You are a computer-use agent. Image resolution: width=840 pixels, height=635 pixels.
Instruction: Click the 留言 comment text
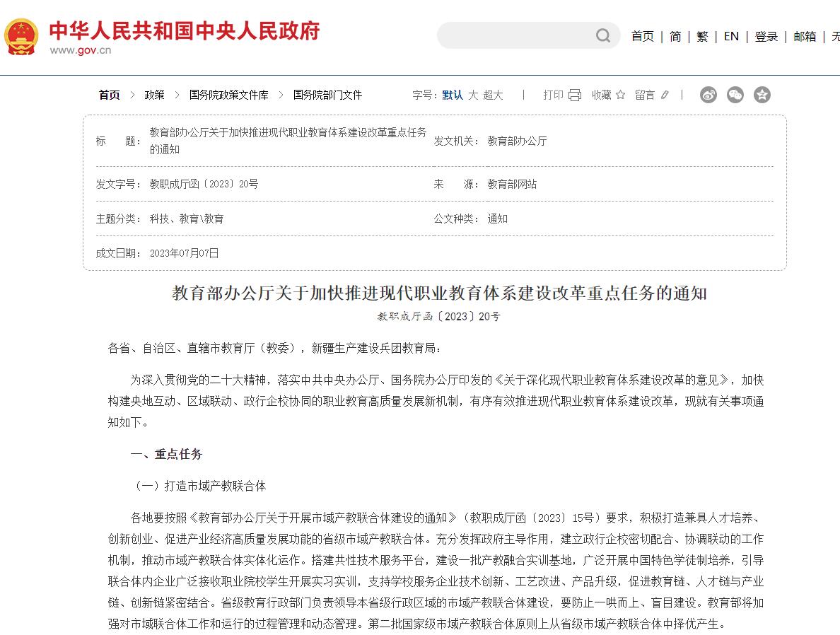click(644, 95)
